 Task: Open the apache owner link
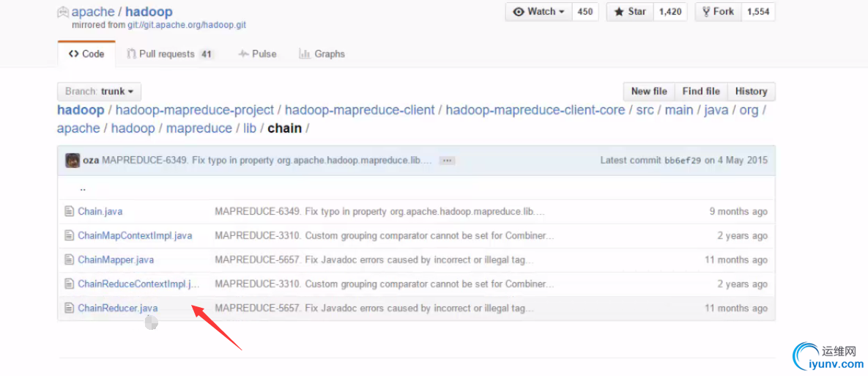pyautogui.click(x=94, y=12)
